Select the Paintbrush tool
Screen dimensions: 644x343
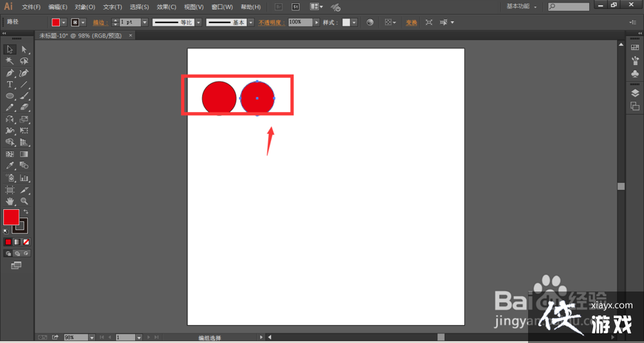pyautogui.click(x=24, y=96)
